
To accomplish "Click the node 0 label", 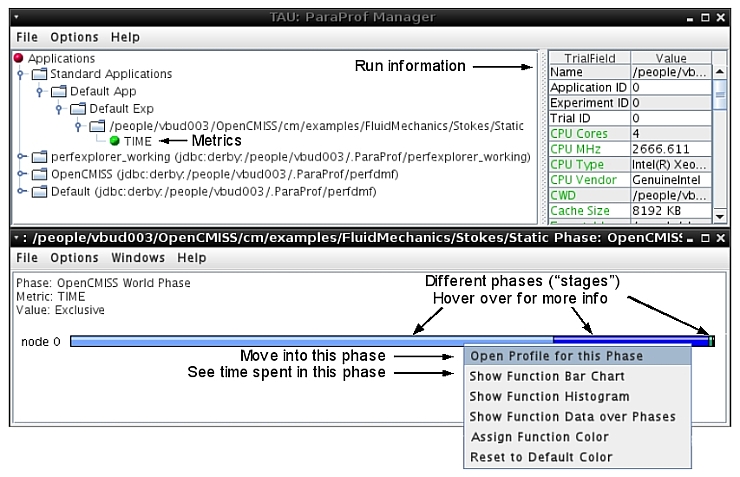I will [x=41, y=342].
